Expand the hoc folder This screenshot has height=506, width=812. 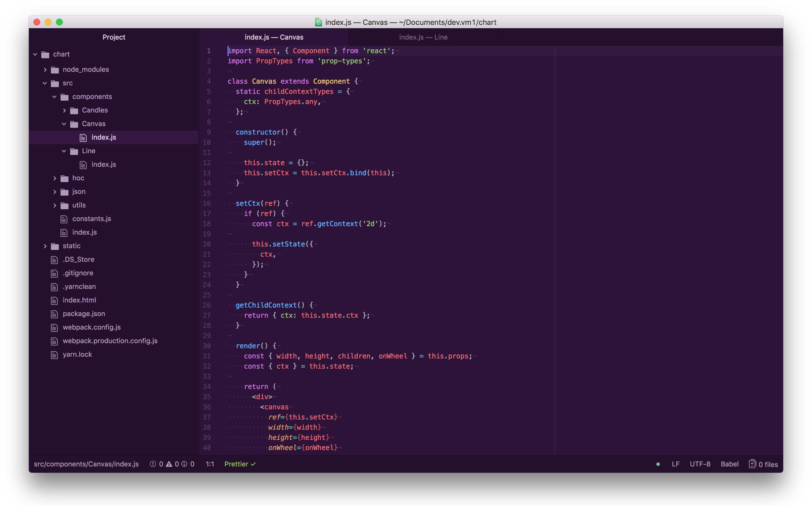click(55, 178)
